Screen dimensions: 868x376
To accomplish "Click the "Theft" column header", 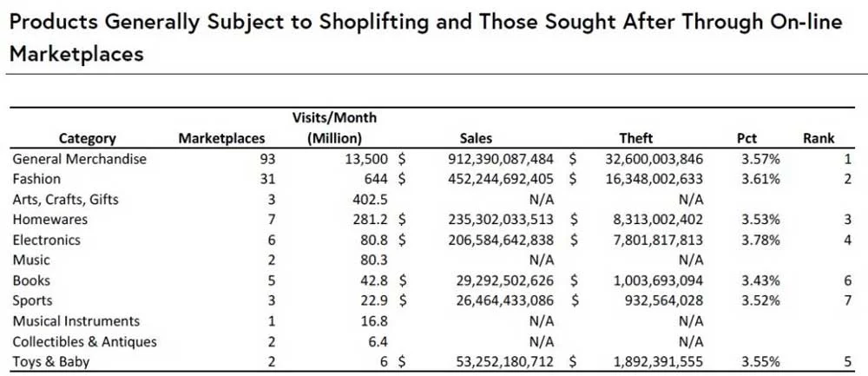I will (x=635, y=138).
